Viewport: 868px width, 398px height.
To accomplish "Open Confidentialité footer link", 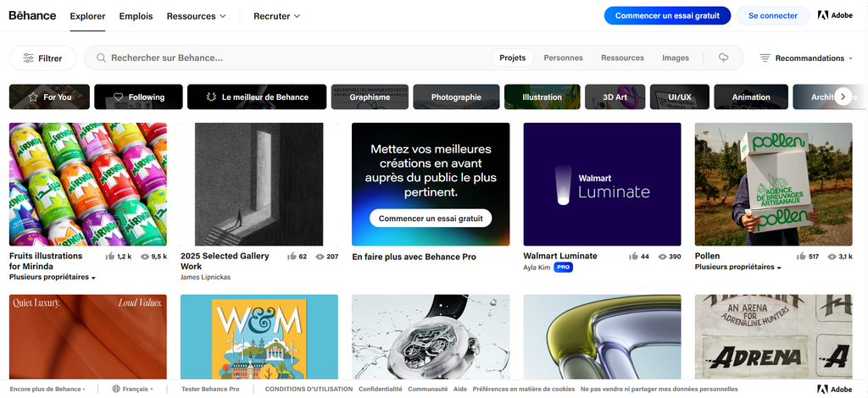I will coord(381,390).
